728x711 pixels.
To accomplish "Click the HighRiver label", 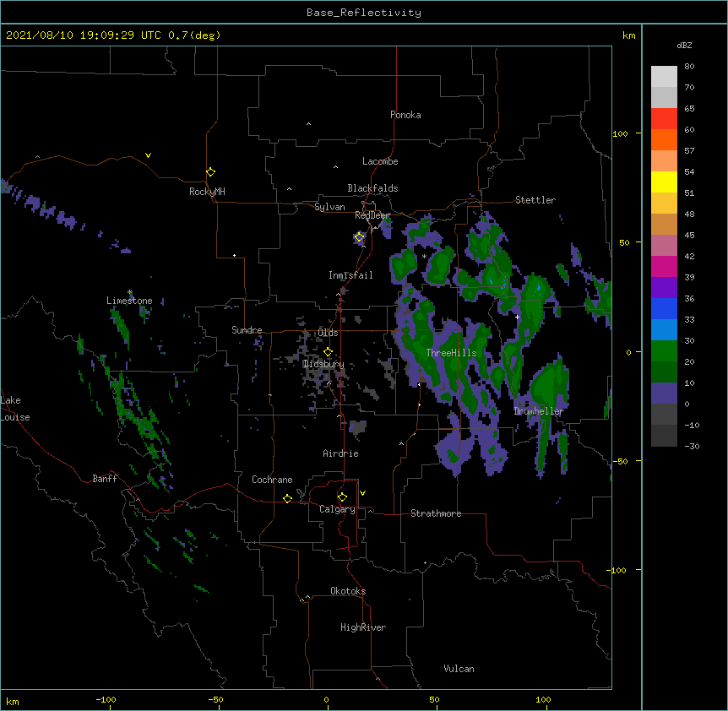I will tap(363, 627).
